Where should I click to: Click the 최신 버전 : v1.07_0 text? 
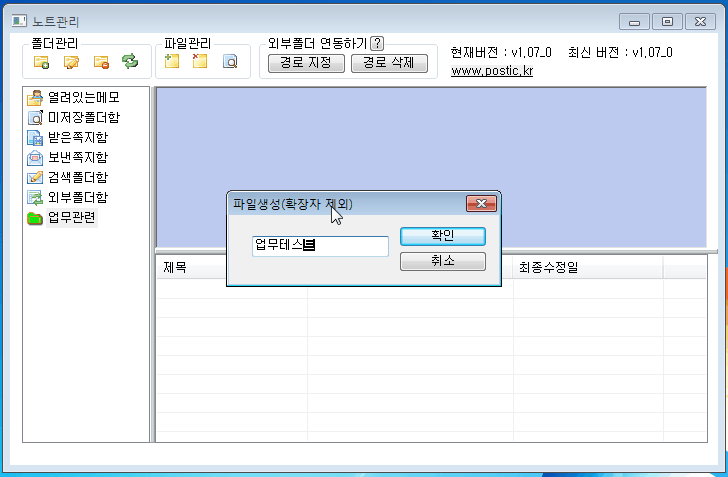coord(620,52)
